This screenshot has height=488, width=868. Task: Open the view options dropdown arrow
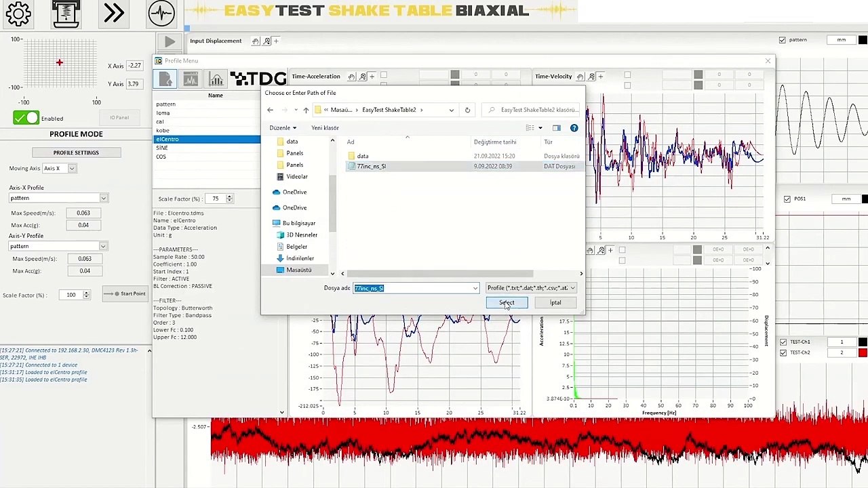540,128
